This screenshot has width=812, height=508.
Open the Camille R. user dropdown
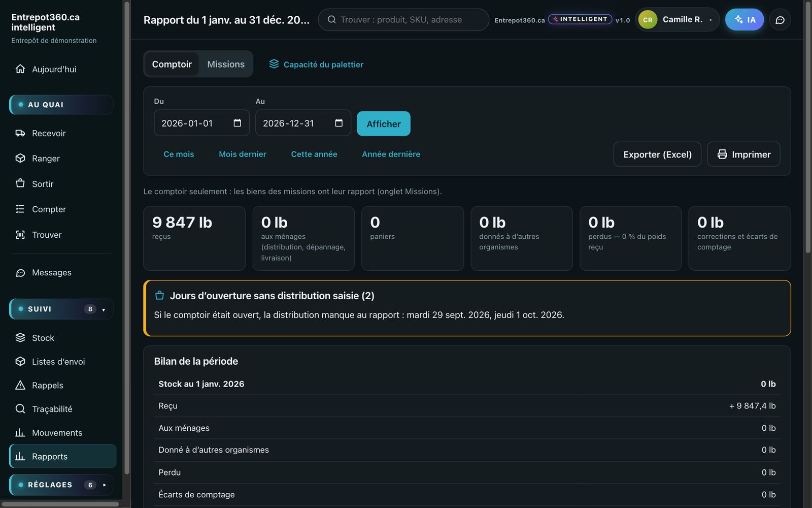(x=677, y=20)
